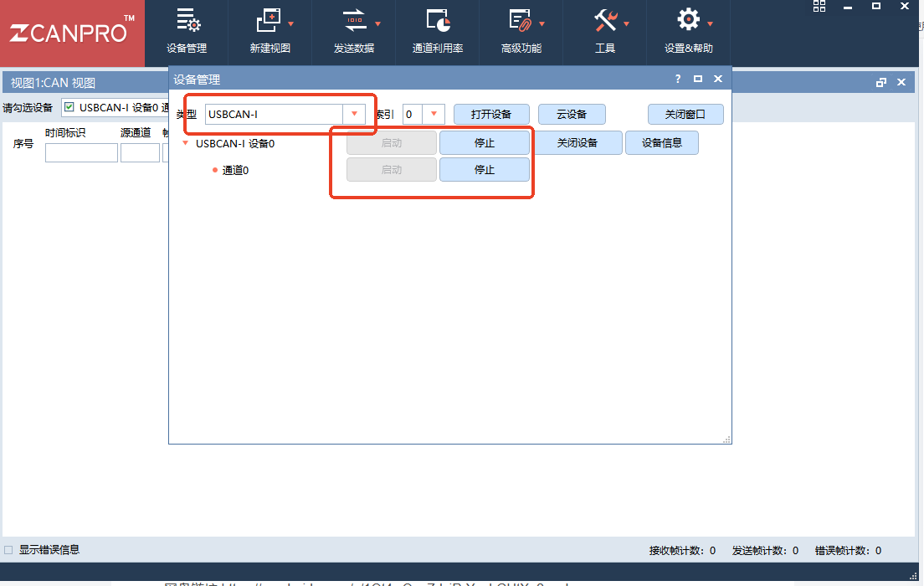Screen dimensions: 924x586
Task: Click the disabled 启动 button for 设备0
Action: 392,142
